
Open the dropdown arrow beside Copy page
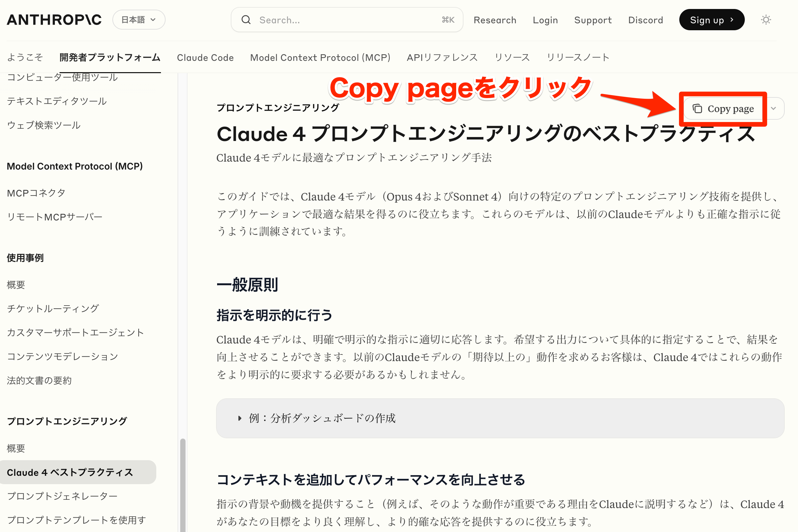tap(774, 109)
